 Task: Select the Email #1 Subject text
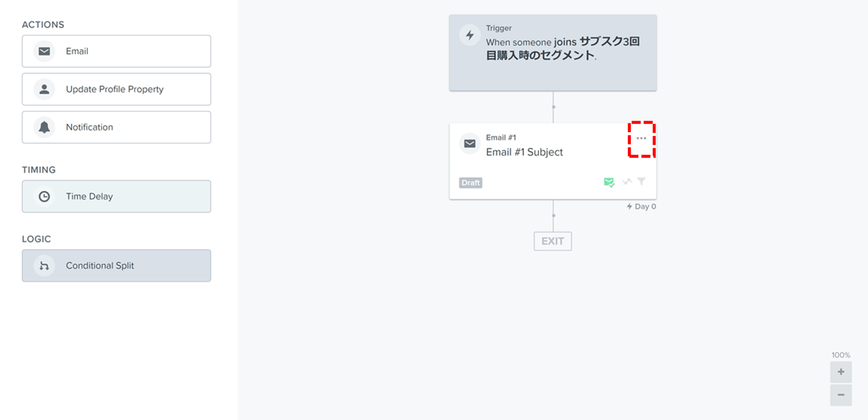[524, 152]
